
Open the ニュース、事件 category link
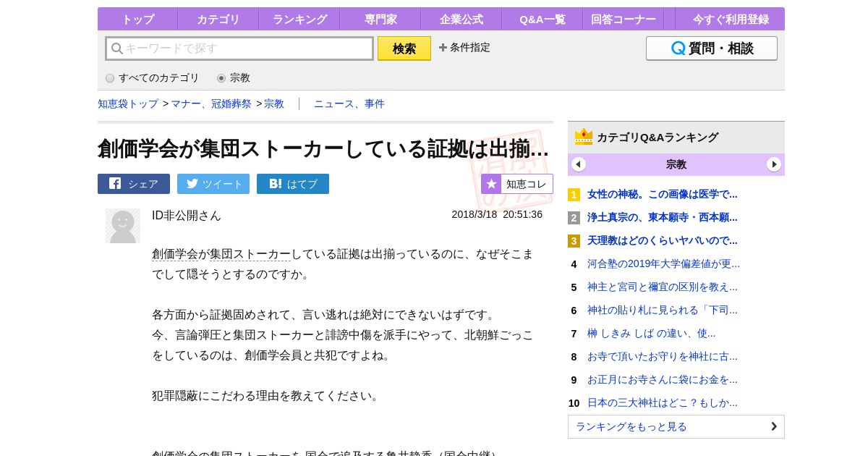point(349,104)
